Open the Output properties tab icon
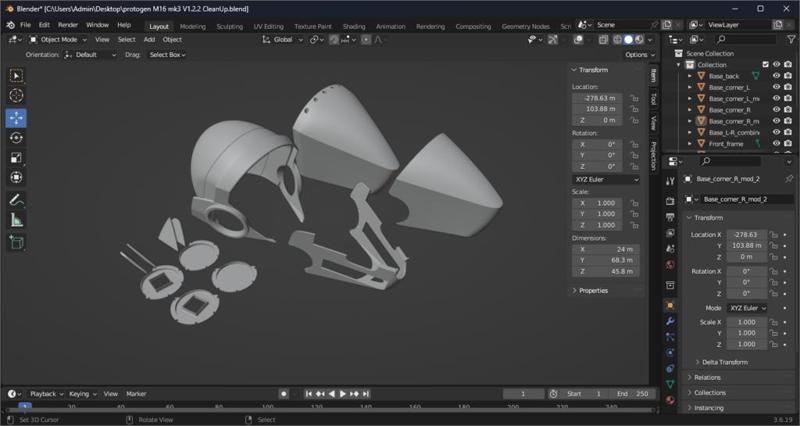The image size is (800, 426). (x=670, y=217)
